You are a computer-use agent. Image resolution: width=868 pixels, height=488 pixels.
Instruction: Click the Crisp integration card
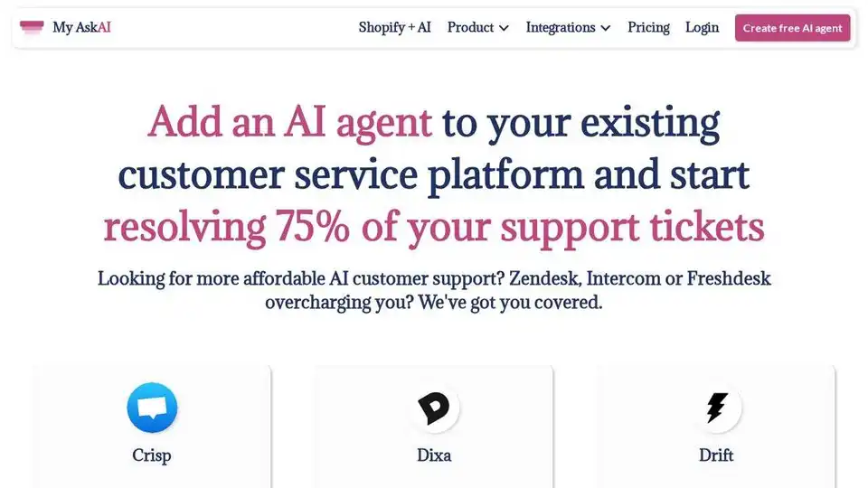(x=152, y=427)
